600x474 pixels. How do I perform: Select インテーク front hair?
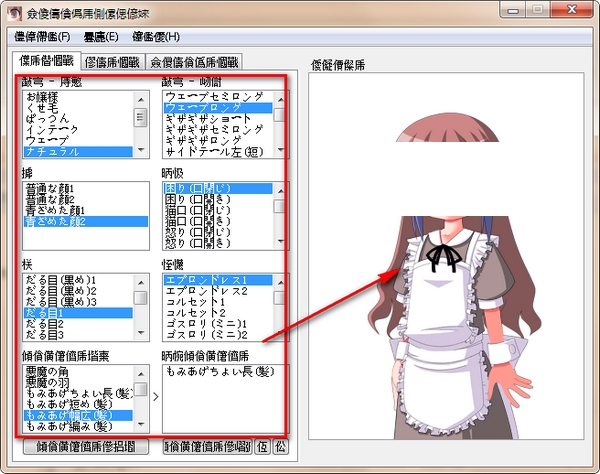click(78, 130)
